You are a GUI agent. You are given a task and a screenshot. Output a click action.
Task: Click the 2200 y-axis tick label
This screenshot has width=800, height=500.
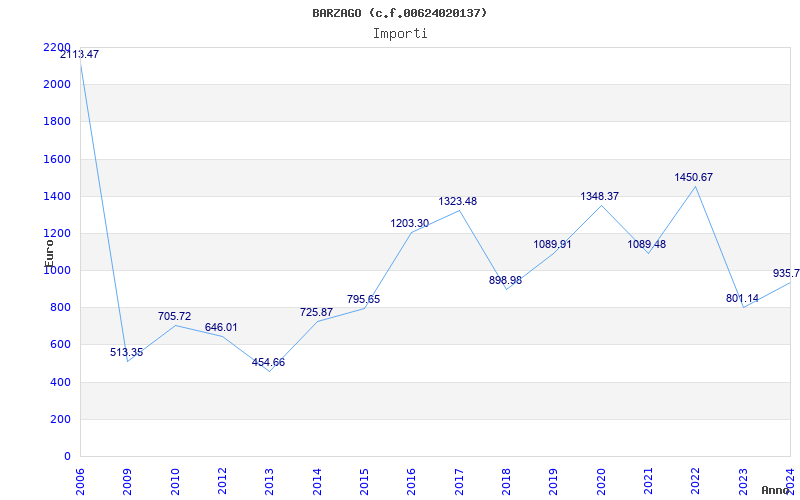pos(57,47)
